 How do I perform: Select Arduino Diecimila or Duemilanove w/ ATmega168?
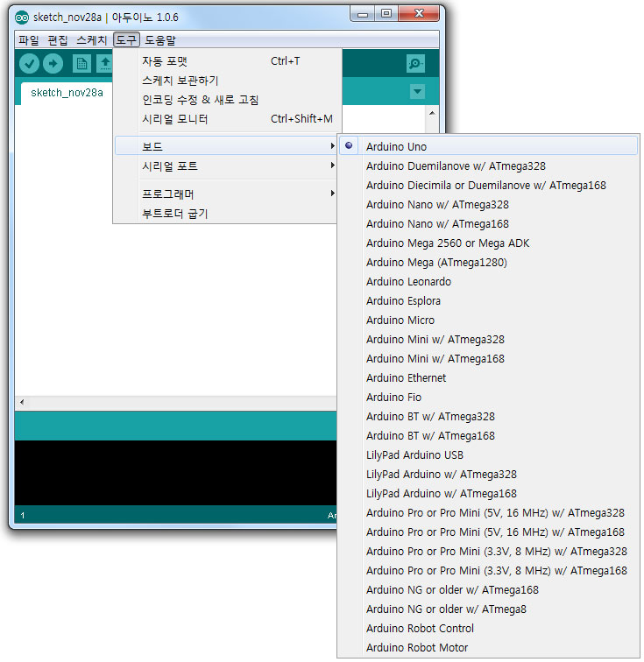pos(488,185)
